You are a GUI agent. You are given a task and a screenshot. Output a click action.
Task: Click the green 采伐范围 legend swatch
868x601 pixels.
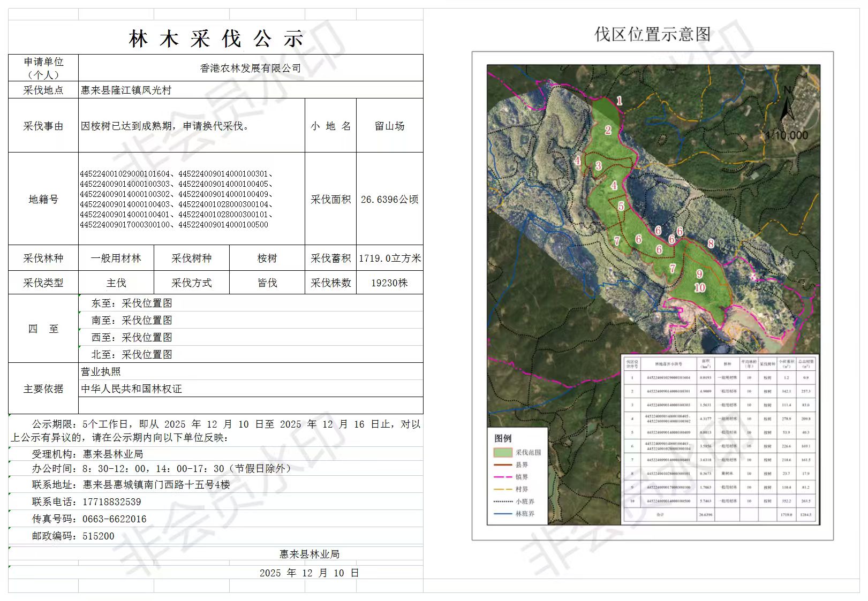(502, 452)
